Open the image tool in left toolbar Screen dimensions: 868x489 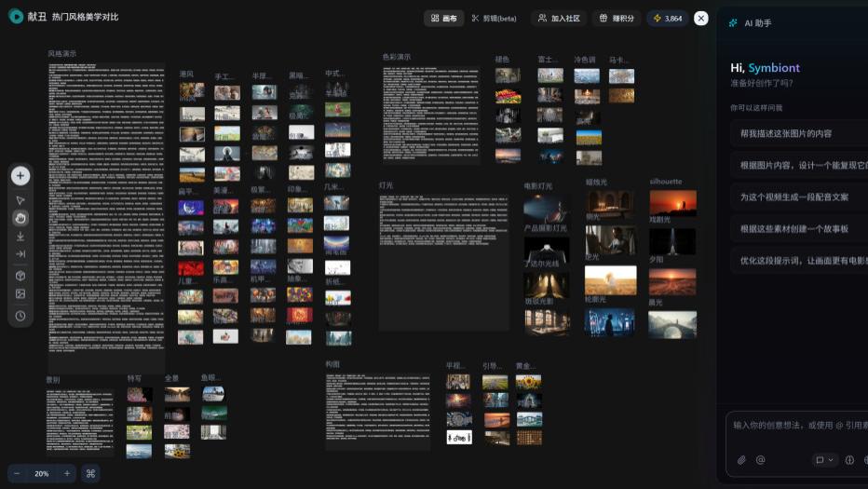tap(20, 294)
